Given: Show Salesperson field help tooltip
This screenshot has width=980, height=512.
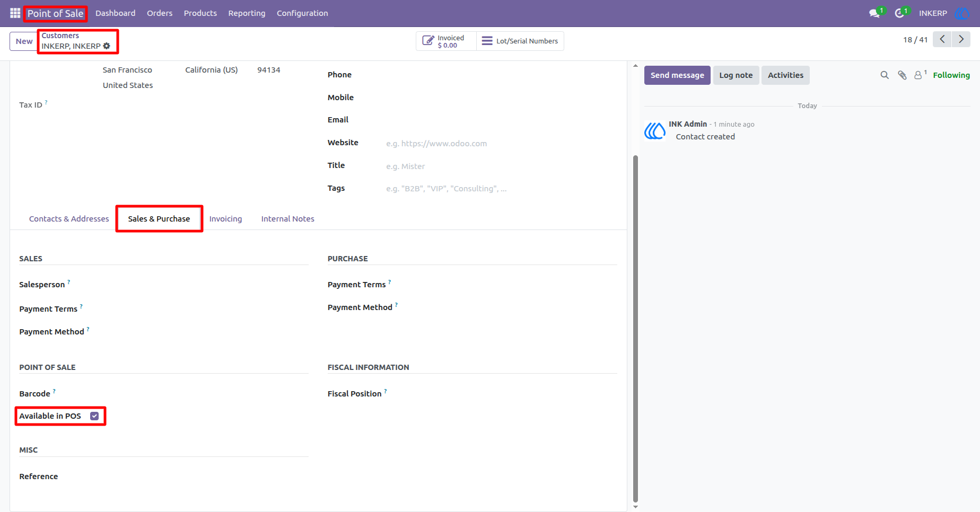Looking at the screenshot, I should (x=69, y=282).
